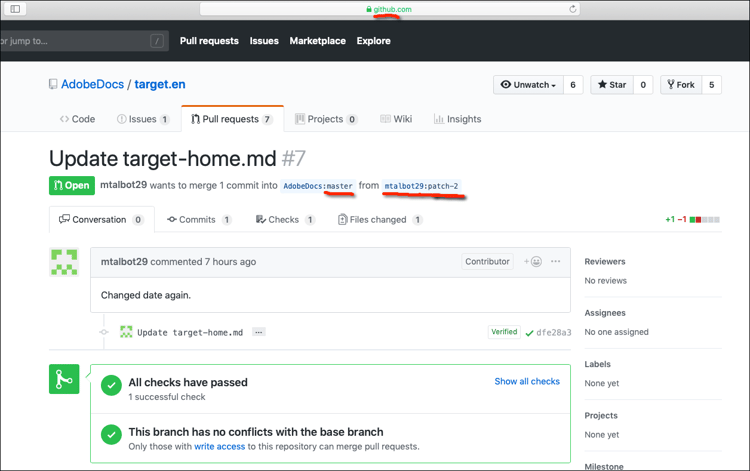This screenshot has width=750, height=471.
Task: Open Marketplace in top navigation
Action: pyautogui.click(x=318, y=41)
